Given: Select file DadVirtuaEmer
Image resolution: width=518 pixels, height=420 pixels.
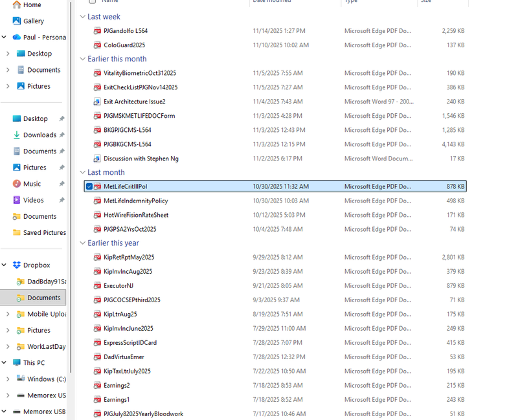Looking at the screenshot, I should 124,357.
